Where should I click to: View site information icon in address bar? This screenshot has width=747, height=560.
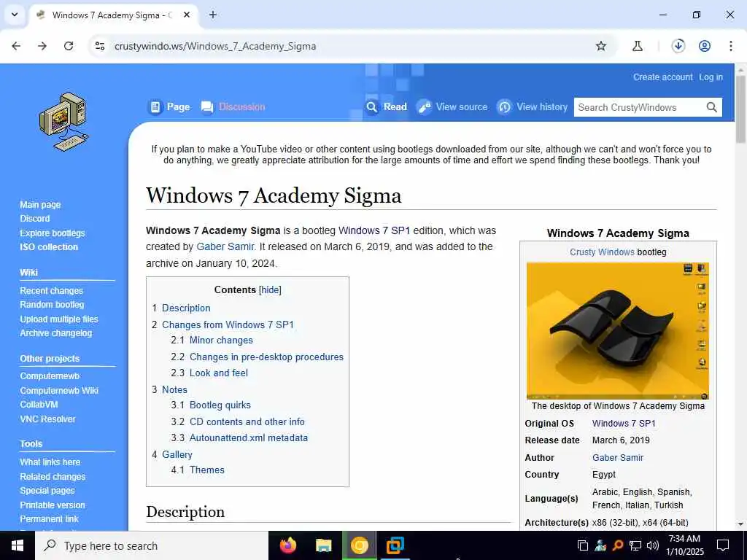[100, 46]
